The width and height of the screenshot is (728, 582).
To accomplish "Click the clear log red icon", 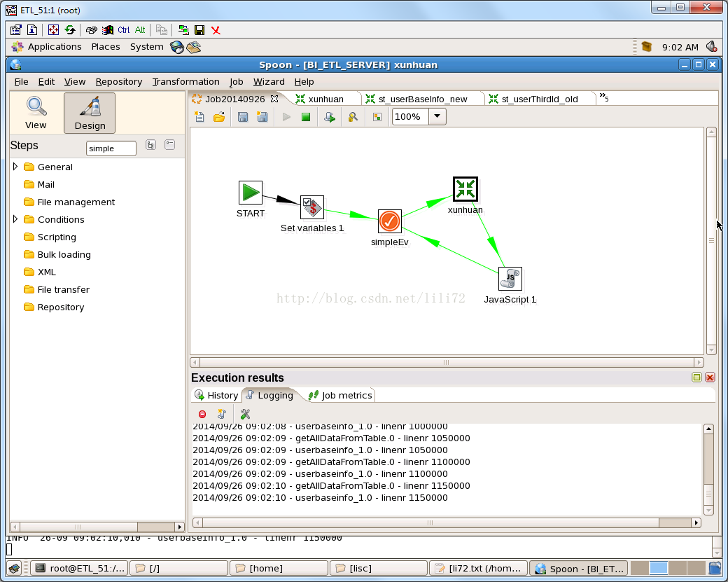I will (202, 415).
